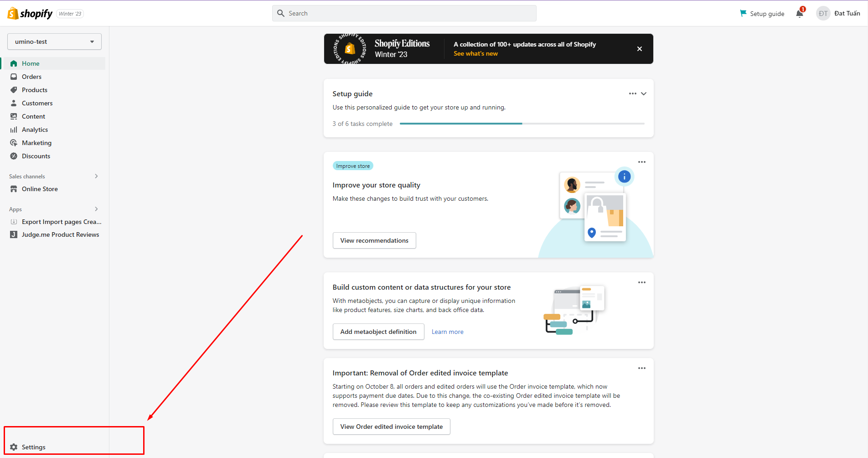Open invoice template card more options
Screen dimensions: 868x458
[x=642, y=368]
